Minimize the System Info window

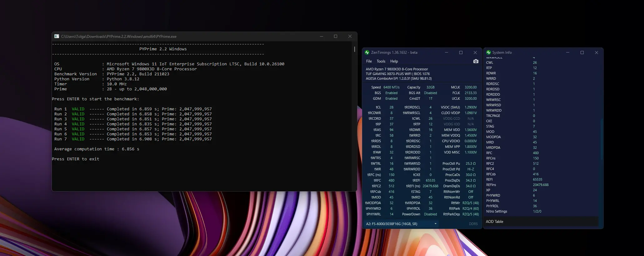(x=567, y=53)
